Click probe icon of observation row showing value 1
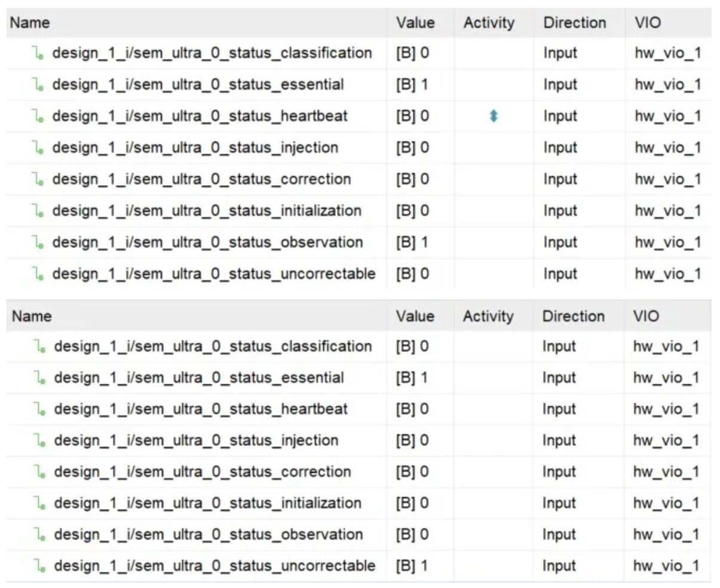 (x=38, y=243)
